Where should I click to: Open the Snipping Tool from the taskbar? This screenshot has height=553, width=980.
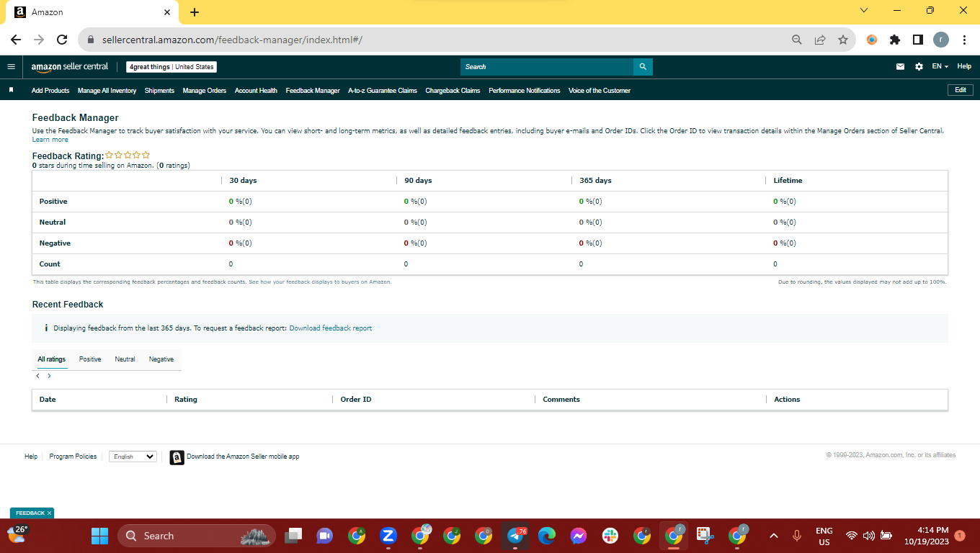705,536
